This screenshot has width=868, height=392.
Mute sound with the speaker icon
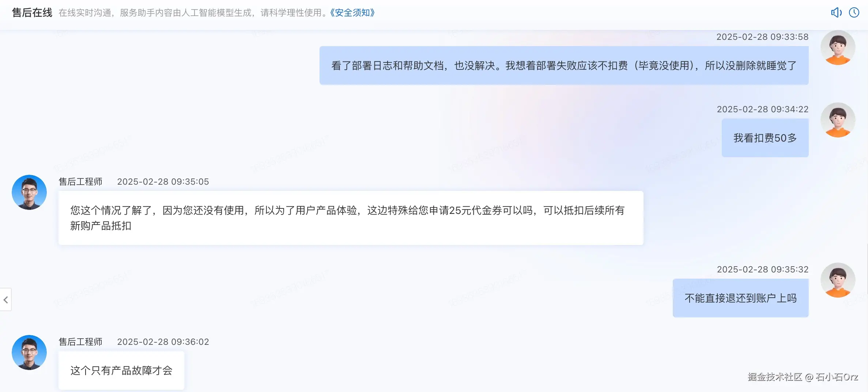836,13
